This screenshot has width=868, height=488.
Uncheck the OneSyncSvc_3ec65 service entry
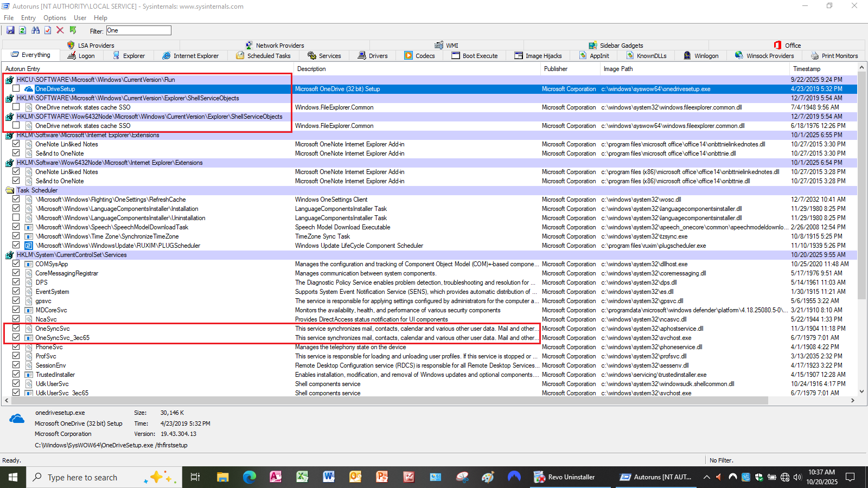click(16, 338)
